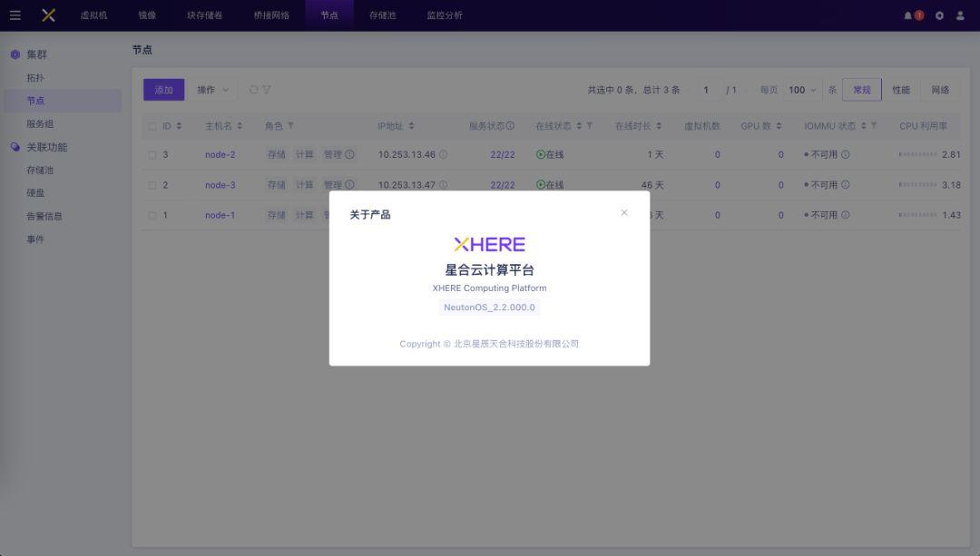The image size is (980, 556).
Task: Open the table filter funnel icon
Action: [266, 90]
